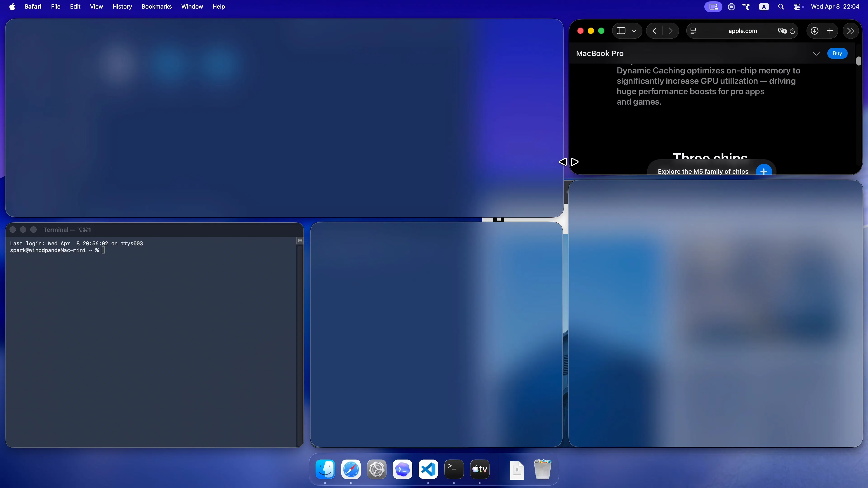The width and height of the screenshot is (868, 488).
Task: Reload the apple.com page
Action: [x=792, y=31]
